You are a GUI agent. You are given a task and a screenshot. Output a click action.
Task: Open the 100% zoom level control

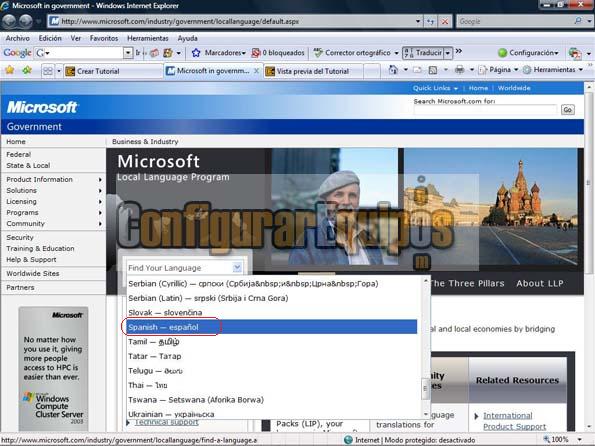[x=562, y=440]
